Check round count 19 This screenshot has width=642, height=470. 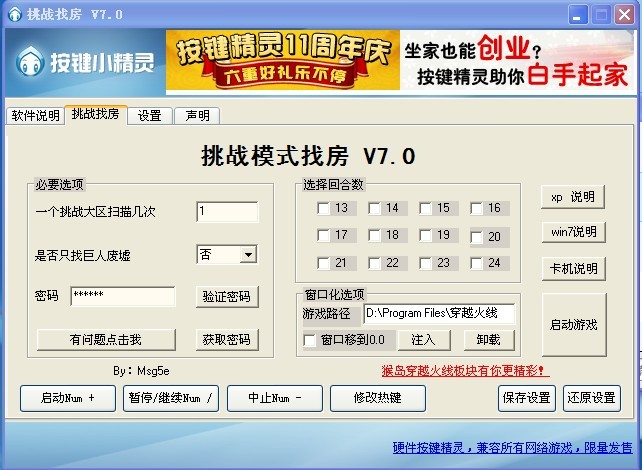[425, 235]
